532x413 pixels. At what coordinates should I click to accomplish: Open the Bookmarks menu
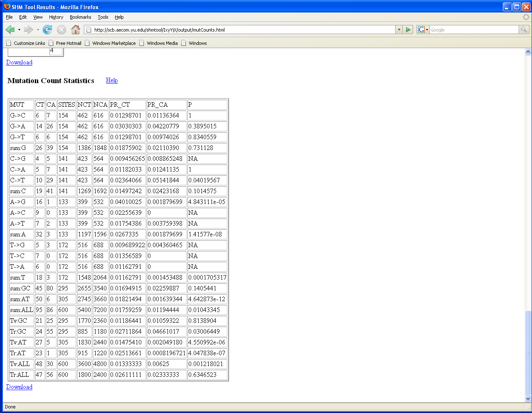click(x=80, y=17)
